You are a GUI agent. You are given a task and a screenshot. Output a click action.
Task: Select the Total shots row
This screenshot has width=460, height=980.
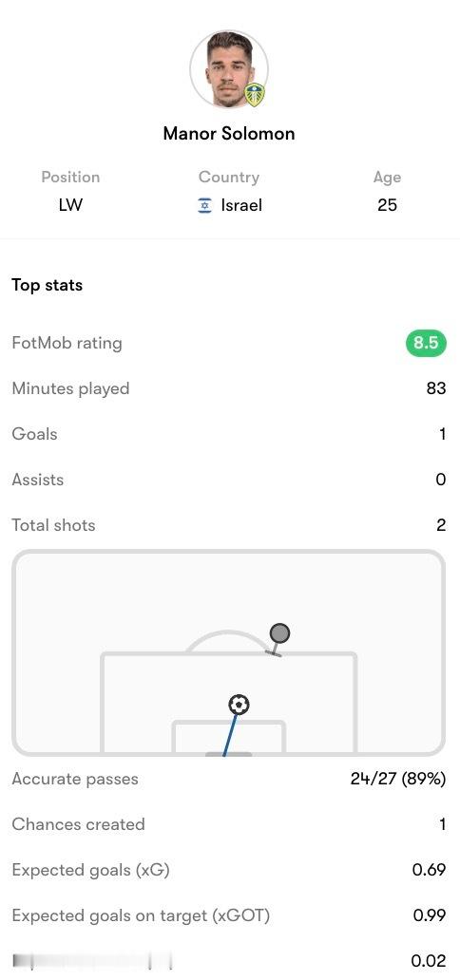pos(229,525)
